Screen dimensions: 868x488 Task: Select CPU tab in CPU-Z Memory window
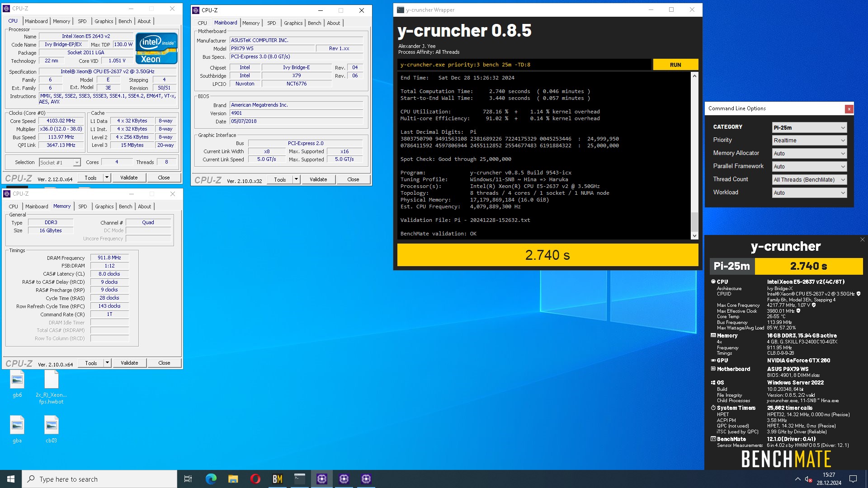tap(14, 206)
